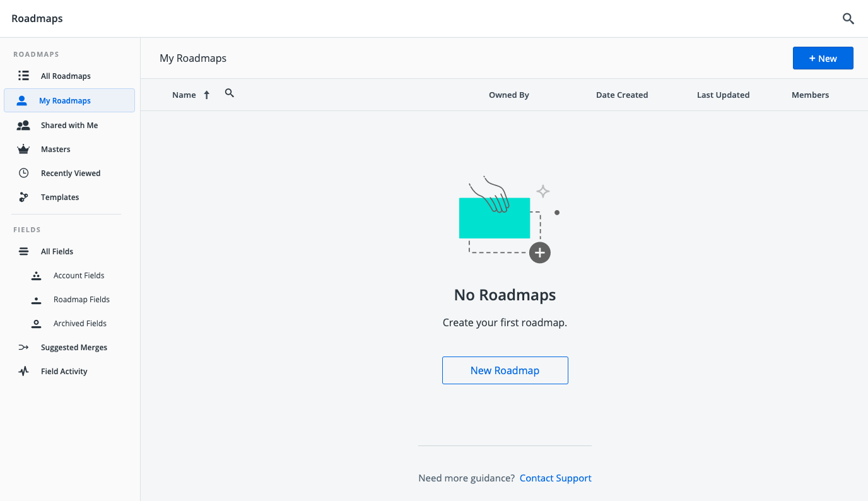Open Suggested Merges via its merge icon
Image resolution: width=868 pixels, height=501 pixels.
click(x=23, y=347)
